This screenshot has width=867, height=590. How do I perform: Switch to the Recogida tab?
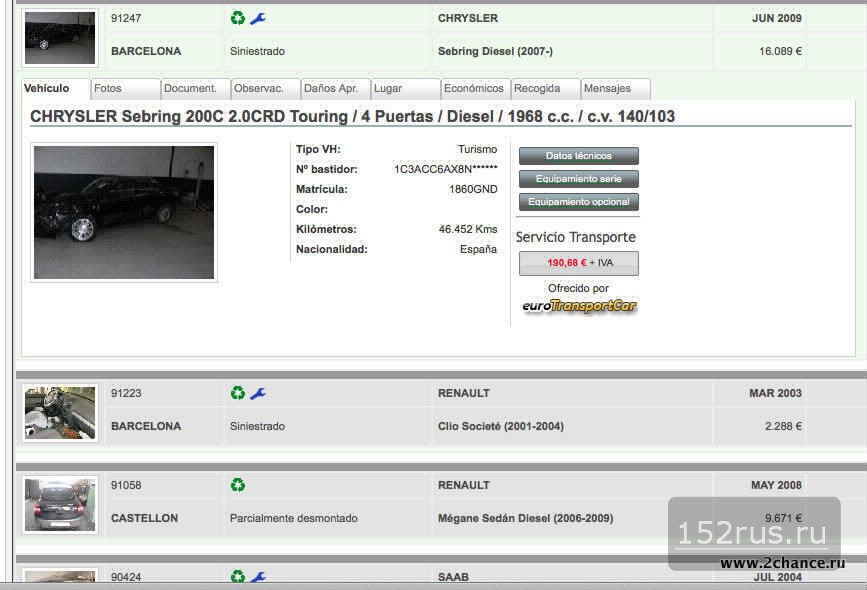click(x=545, y=88)
